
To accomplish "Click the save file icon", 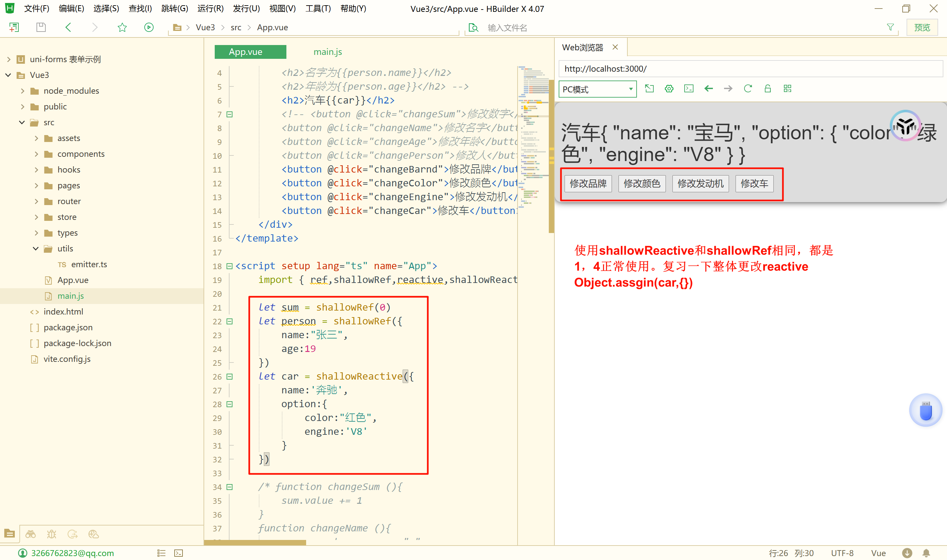I will 41,27.
